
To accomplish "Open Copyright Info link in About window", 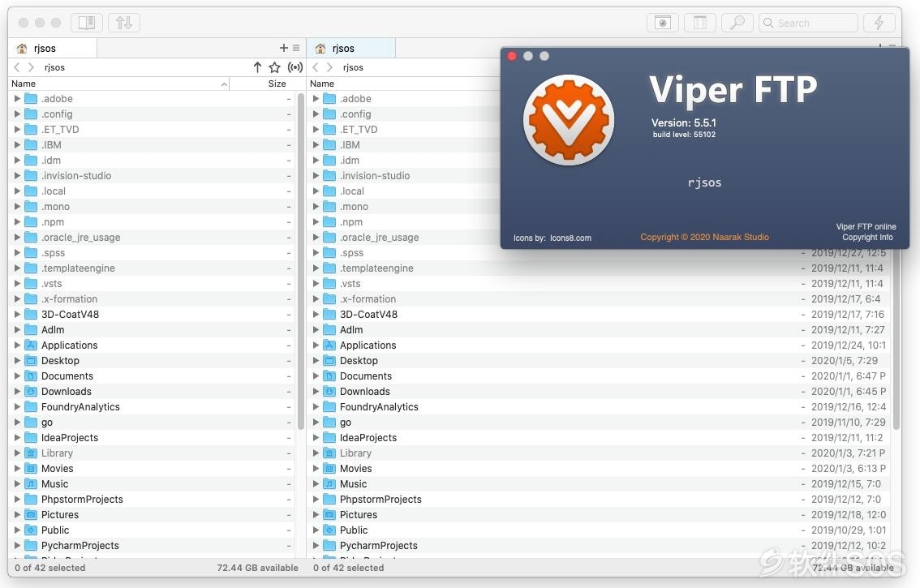I will [x=867, y=237].
